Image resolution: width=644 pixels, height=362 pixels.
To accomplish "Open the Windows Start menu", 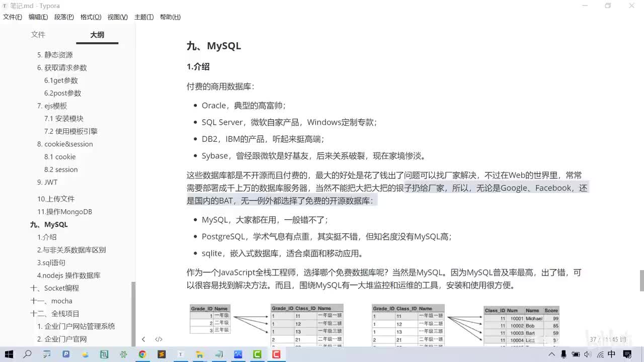I will (9, 354).
